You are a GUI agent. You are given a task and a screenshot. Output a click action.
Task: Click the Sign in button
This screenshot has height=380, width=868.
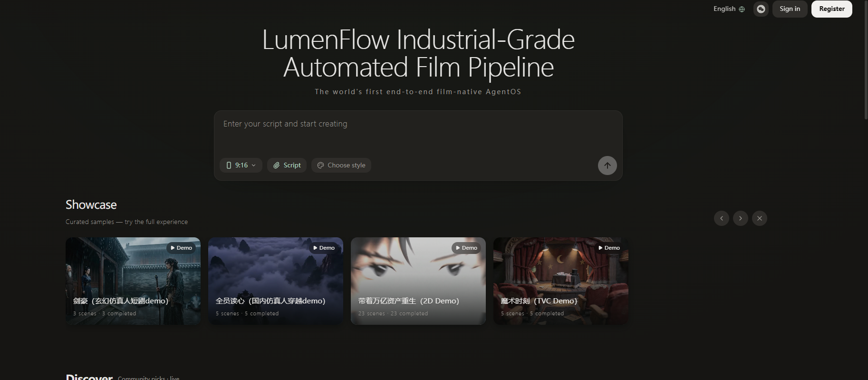(x=790, y=9)
